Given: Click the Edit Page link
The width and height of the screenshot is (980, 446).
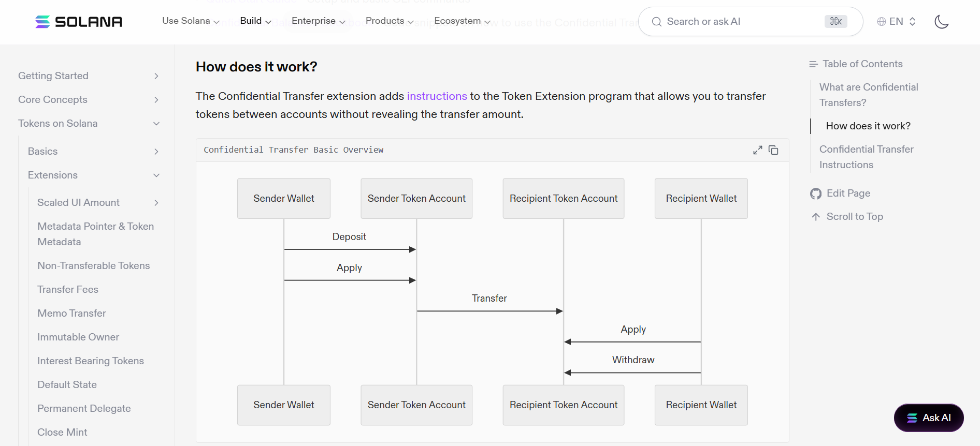Looking at the screenshot, I should coord(848,194).
